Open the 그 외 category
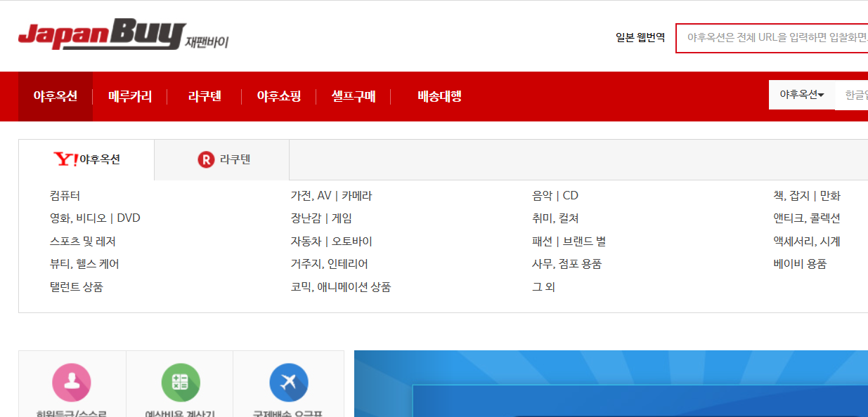 [x=544, y=287]
